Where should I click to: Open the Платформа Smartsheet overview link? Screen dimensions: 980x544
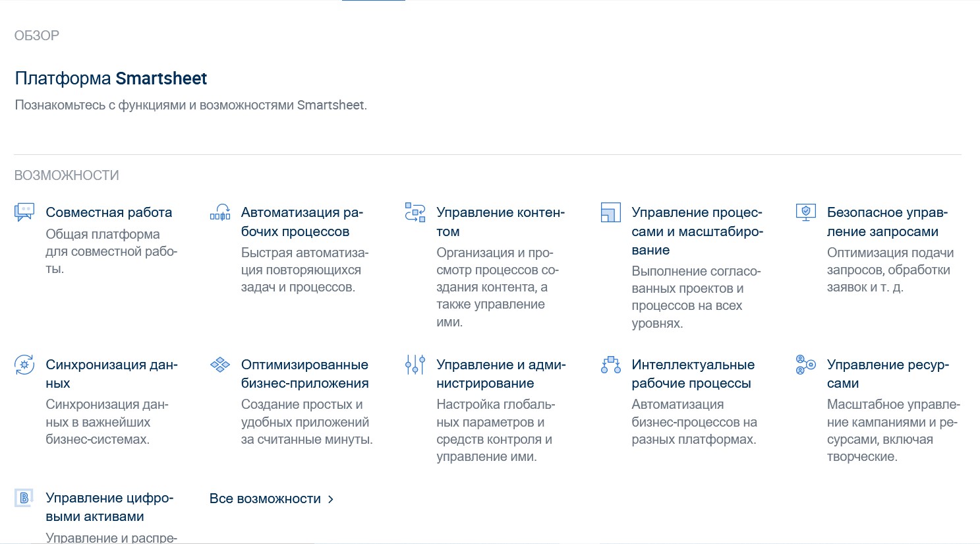pos(111,78)
